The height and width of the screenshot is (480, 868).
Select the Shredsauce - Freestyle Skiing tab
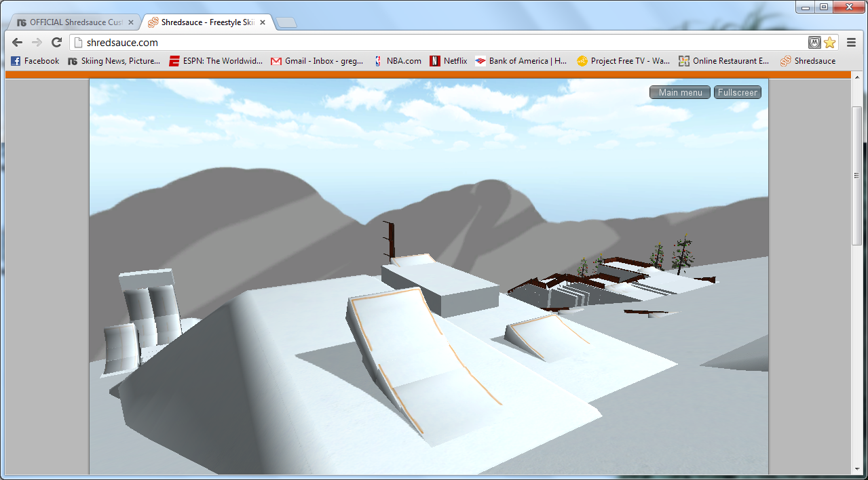click(x=204, y=22)
